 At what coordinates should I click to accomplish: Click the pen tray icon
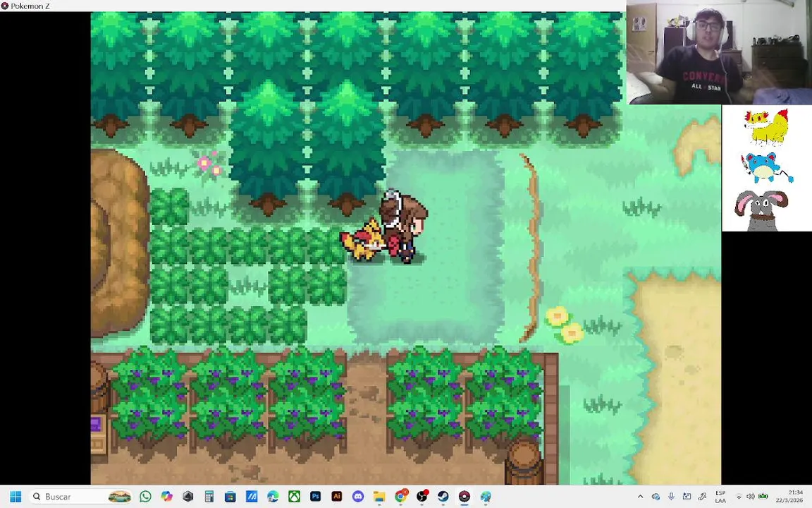click(x=703, y=497)
